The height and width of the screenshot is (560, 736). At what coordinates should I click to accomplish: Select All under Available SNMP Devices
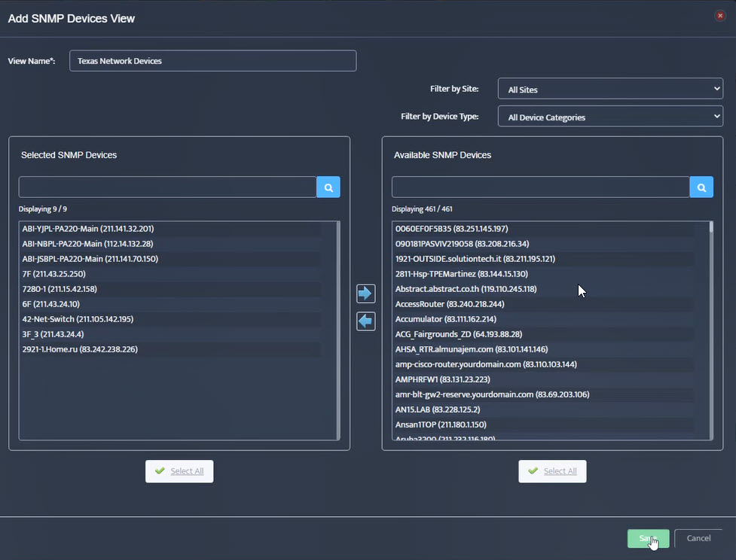point(552,471)
